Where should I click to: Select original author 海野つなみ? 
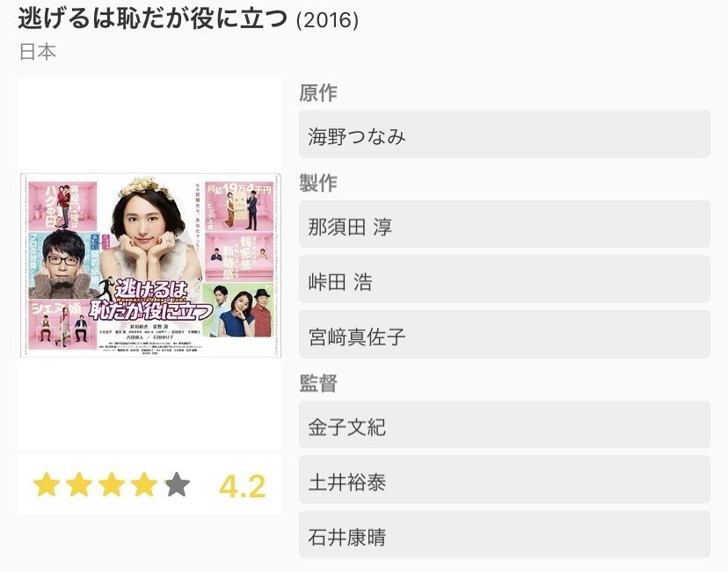[x=504, y=134]
